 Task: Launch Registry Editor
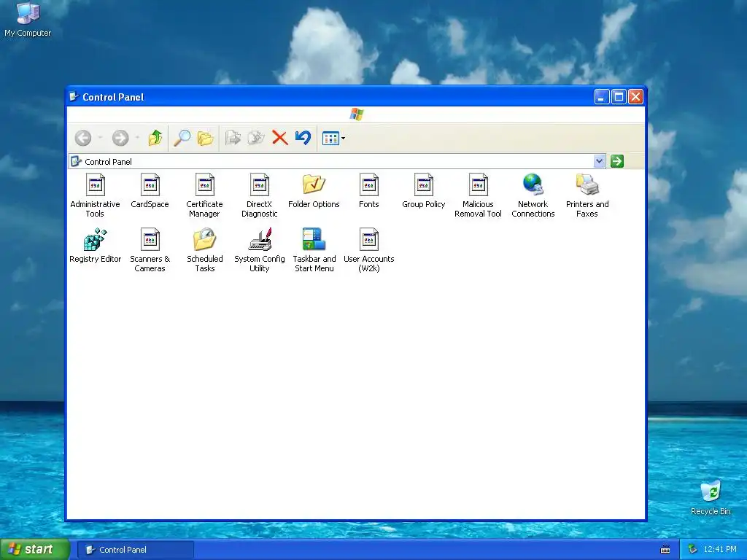tap(95, 245)
